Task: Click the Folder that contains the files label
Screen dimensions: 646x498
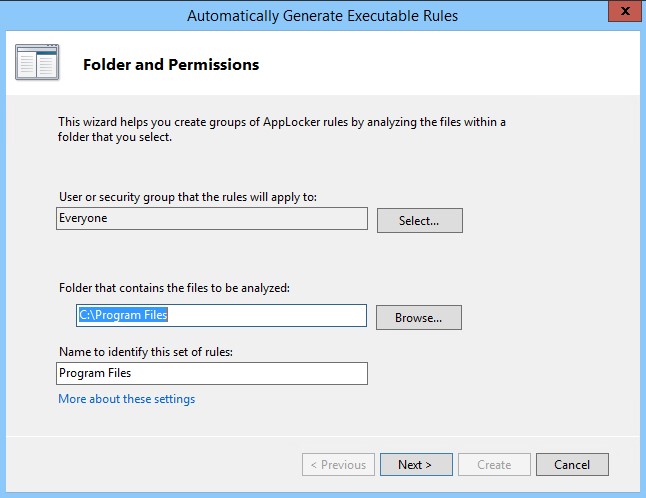Action: pos(174,288)
